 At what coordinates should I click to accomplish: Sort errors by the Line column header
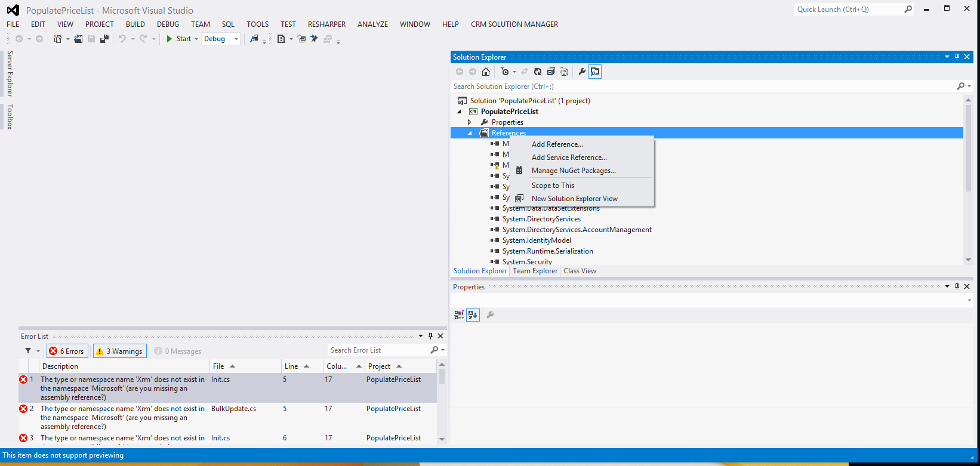[301, 366]
